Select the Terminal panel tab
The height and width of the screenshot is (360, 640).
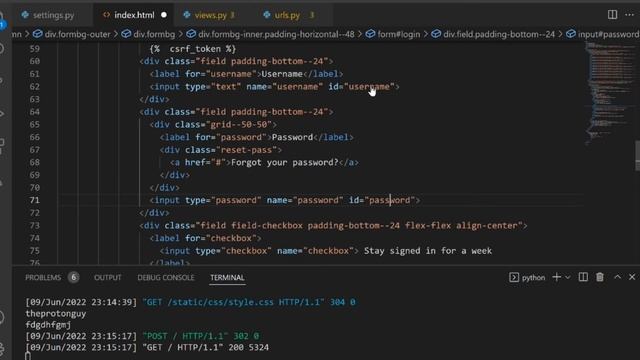[227, 278]
